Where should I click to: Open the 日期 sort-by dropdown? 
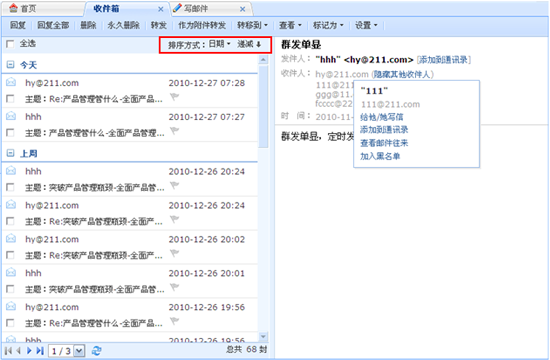220,44
